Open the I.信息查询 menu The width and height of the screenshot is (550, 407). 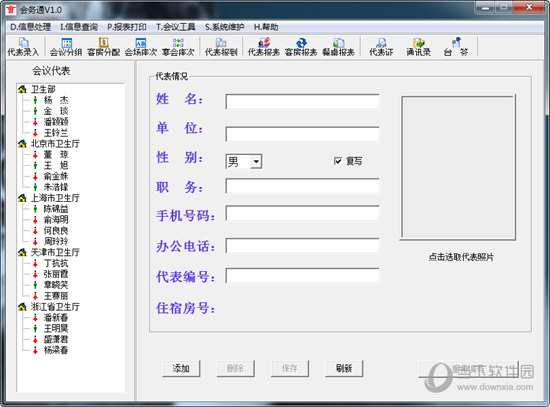(x=79, y=27)
